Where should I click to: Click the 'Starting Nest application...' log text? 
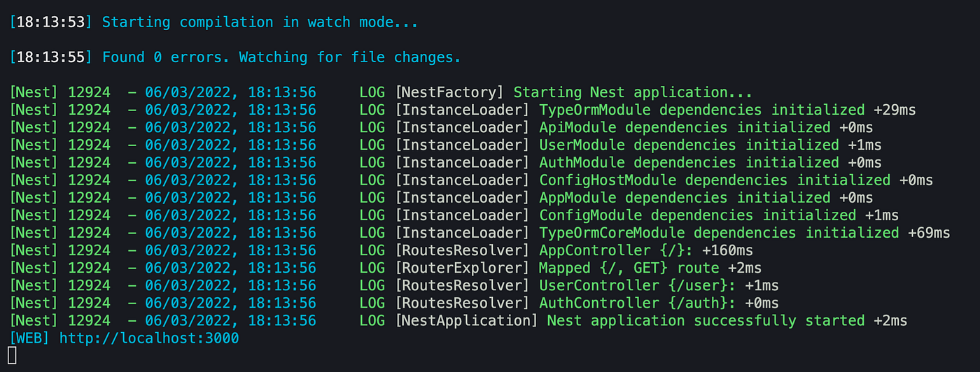(x=633, y=92)
